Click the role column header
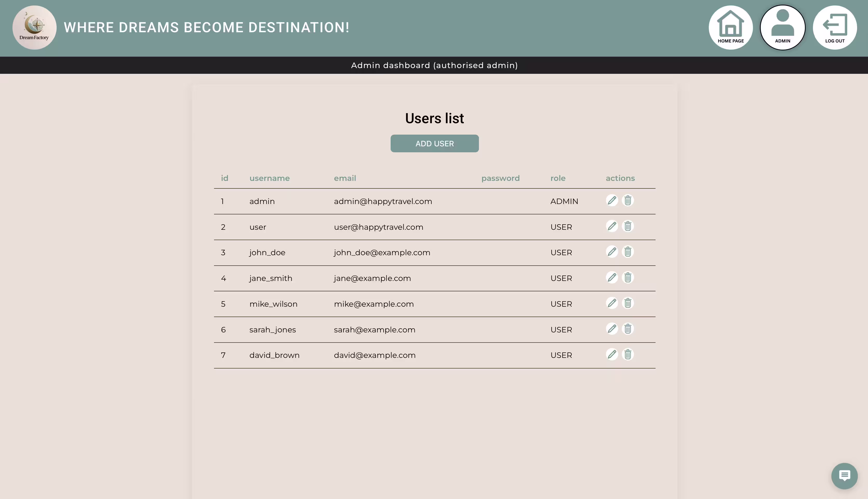This screenshot has width=868, height=499. [x=558, y=178]
